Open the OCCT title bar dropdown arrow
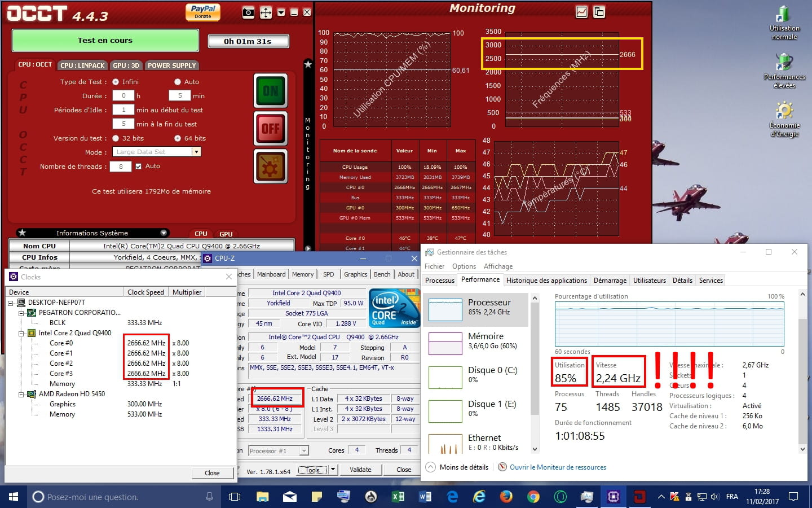 281,12
